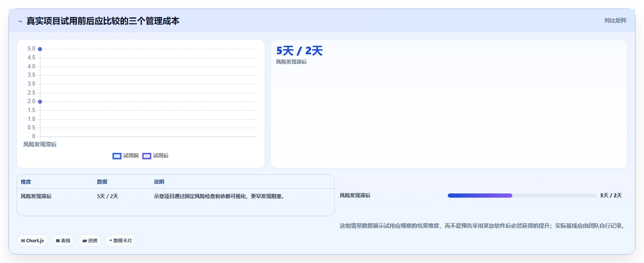Viewport: 644px width, 263px height.
Task: Click the 说明 column header
Action: click(x=159, y=182)
